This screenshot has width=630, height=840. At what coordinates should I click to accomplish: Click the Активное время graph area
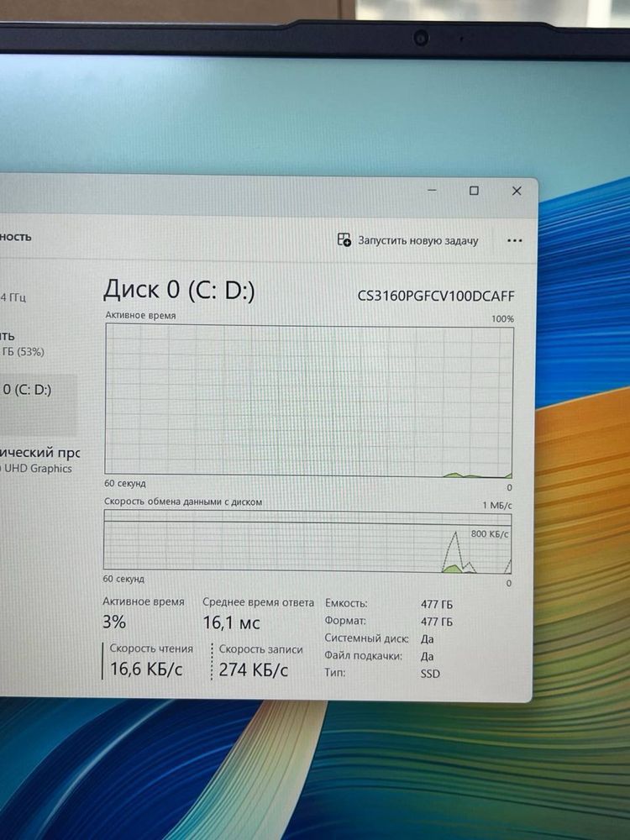tap(308, 400)
